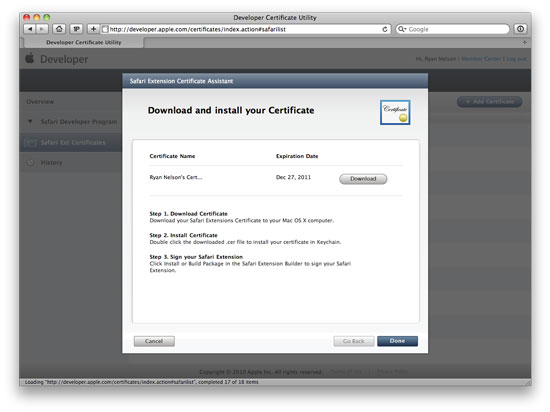The height and width of the screenshot is (412, 550).
Task: Collapse the Safari Developer Program triangle
Action: pos(30,121)
